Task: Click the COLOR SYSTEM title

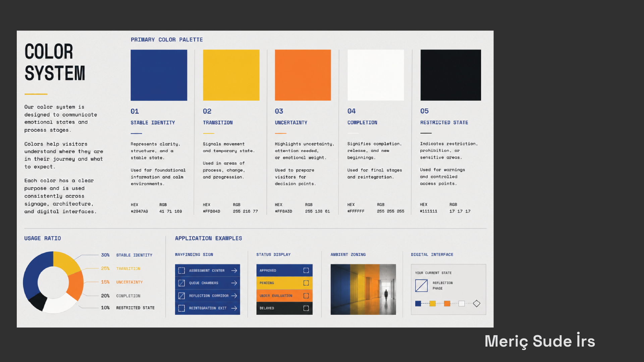Action: pyautogui.click(x=55, y=62)
